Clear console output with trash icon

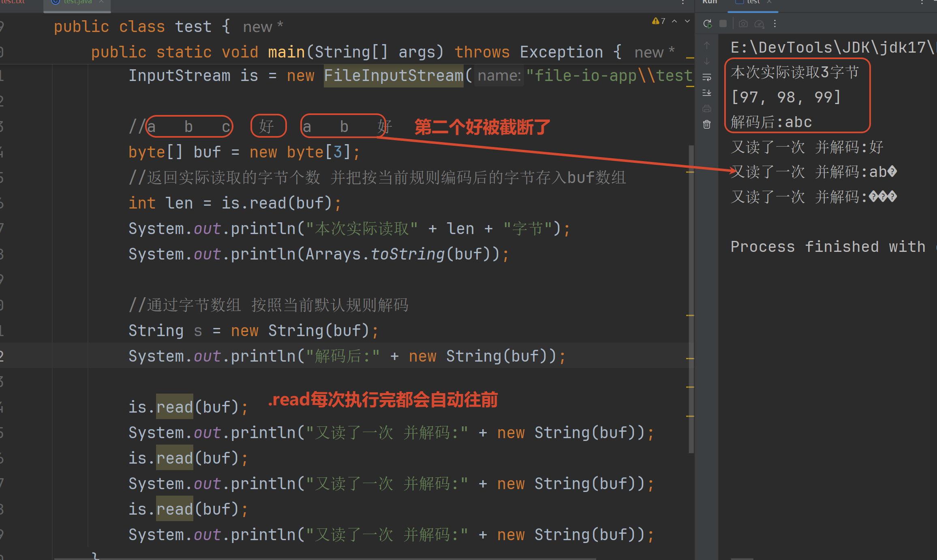707,124
